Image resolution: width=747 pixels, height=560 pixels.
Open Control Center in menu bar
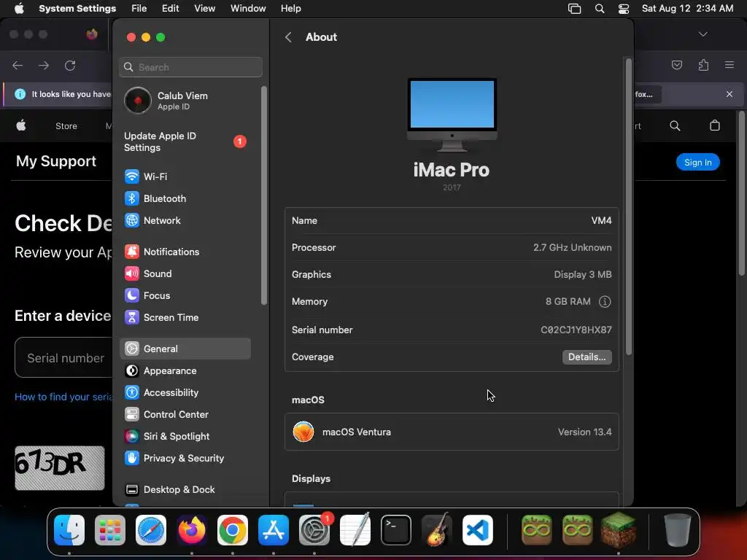tap(624, 9)
